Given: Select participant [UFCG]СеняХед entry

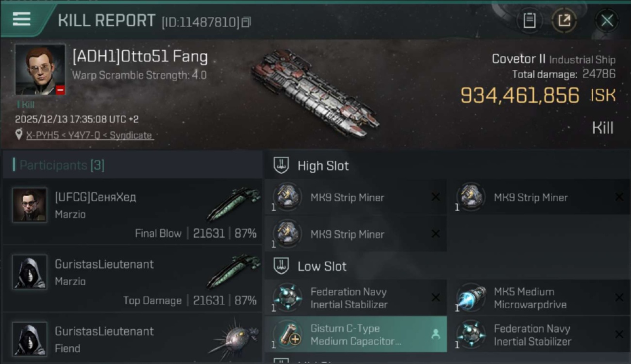Looking at the screenshot, I should coord(132,212).
